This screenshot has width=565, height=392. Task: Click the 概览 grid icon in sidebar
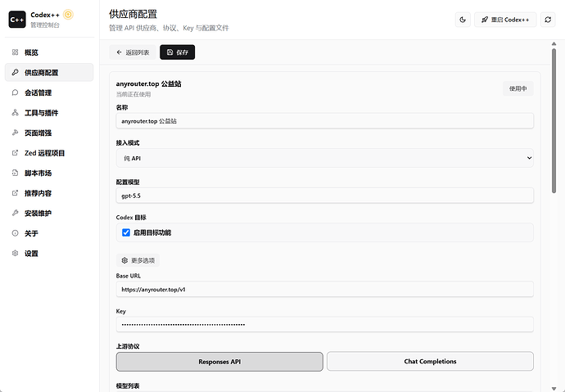(15, 52)
